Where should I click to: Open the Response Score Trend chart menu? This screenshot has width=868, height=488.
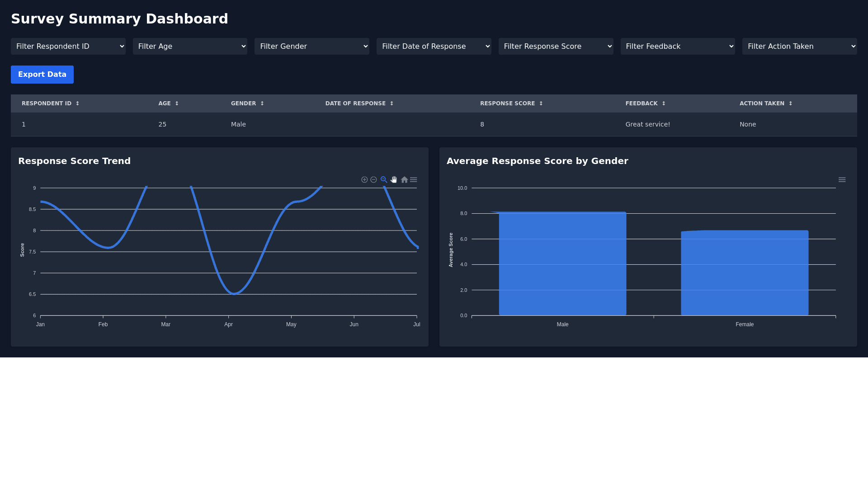click(x=414, y=180)
